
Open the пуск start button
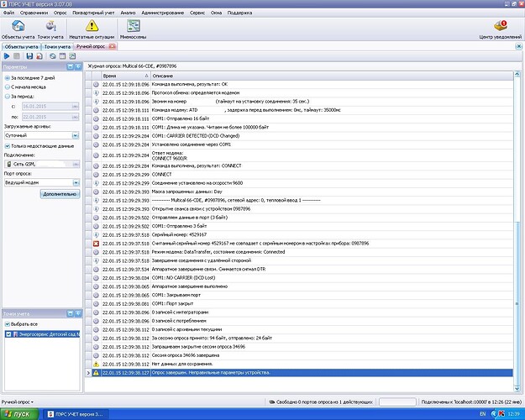coord(19,414)
